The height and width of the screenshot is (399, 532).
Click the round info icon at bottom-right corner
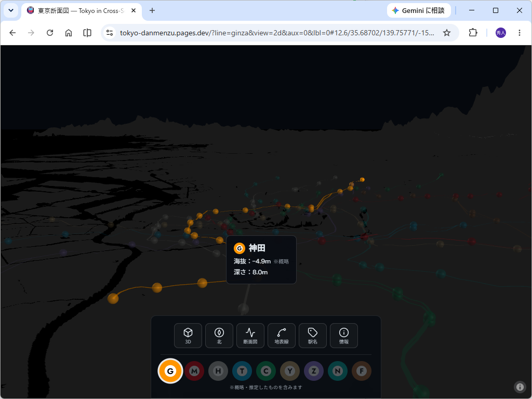[520, 387]
